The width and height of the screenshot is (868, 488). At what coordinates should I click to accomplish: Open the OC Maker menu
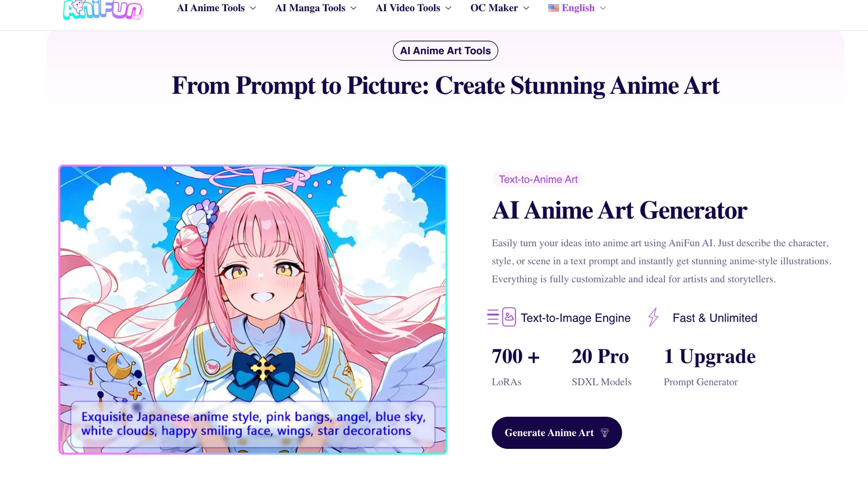(494, 8)
